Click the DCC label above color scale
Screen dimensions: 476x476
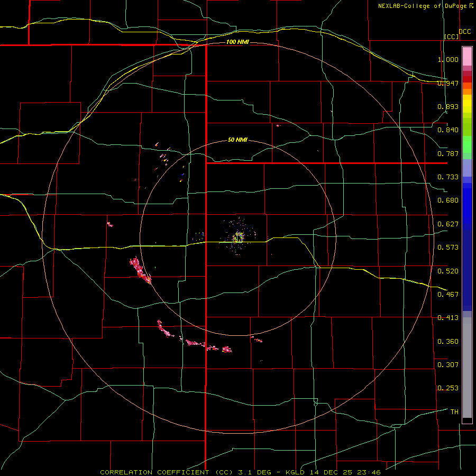coord(464,31)
